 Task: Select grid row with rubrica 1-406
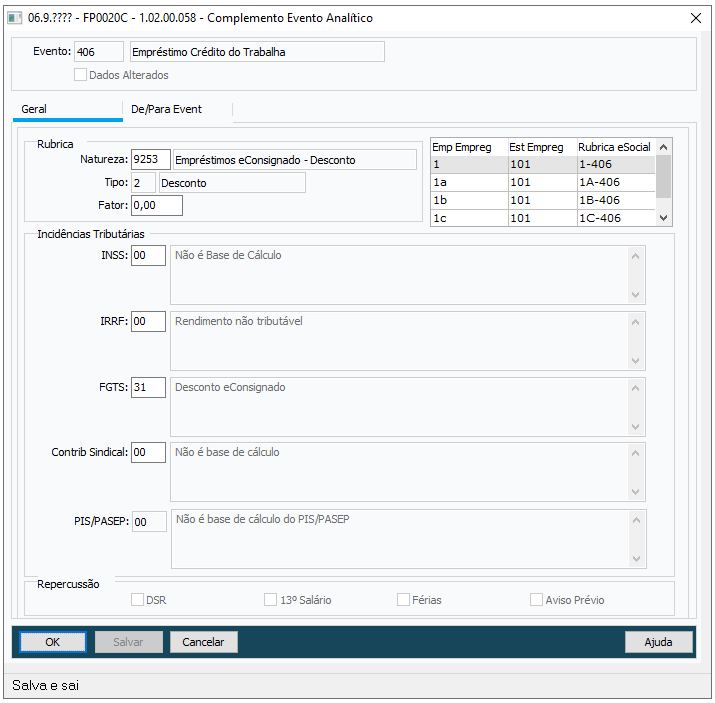[x=543, y=164]
